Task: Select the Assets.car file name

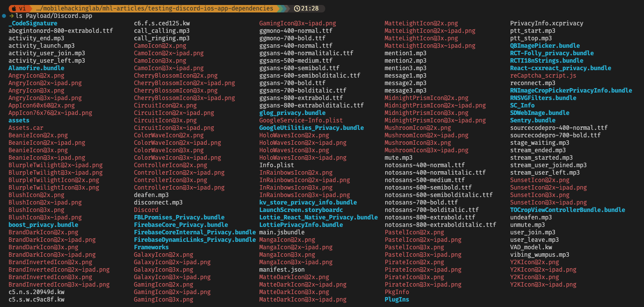Action: 26,128
